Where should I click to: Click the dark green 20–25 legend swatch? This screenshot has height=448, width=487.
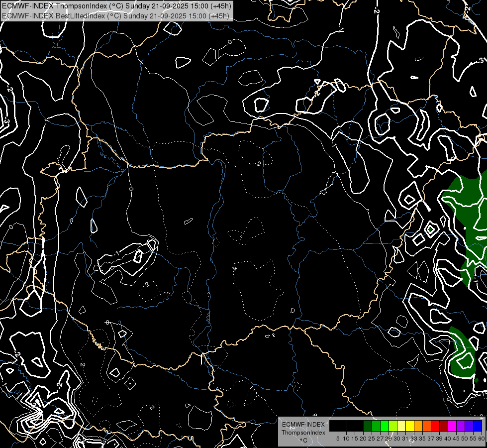(x=368, y=426)
